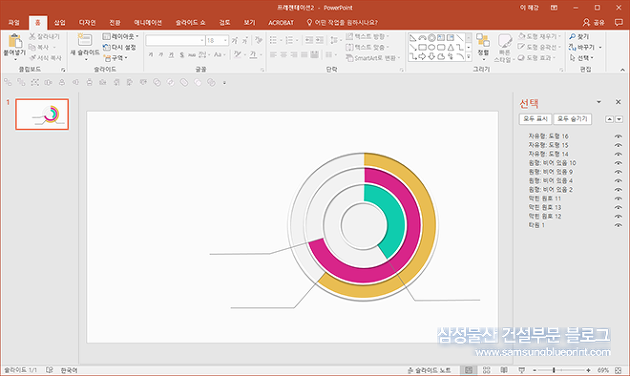Hide the 원형: 비어 있음 10 object
This screenshot has height=376, width=630.
(x=618, y=163)
